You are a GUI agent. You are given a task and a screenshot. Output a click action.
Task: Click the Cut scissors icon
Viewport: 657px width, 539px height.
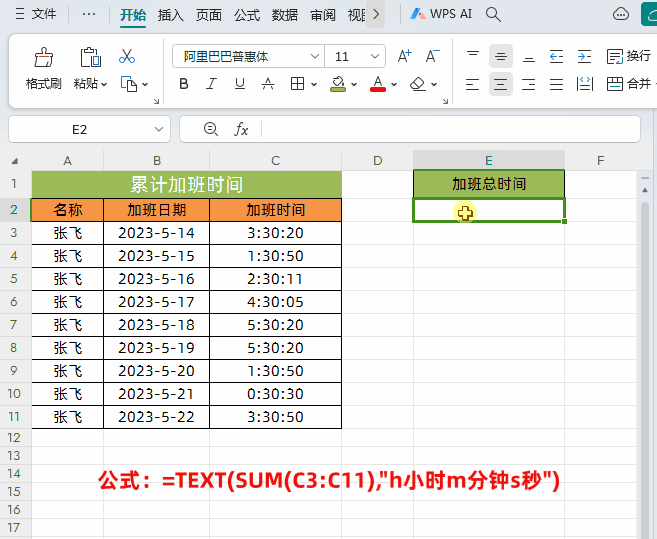pos(127,56)
